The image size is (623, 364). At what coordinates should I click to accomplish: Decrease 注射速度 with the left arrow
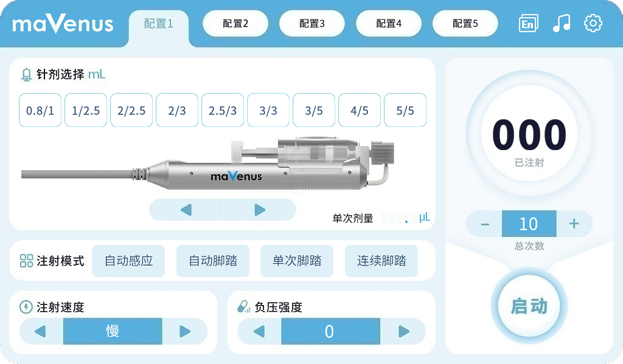click(x=41, y=331)
